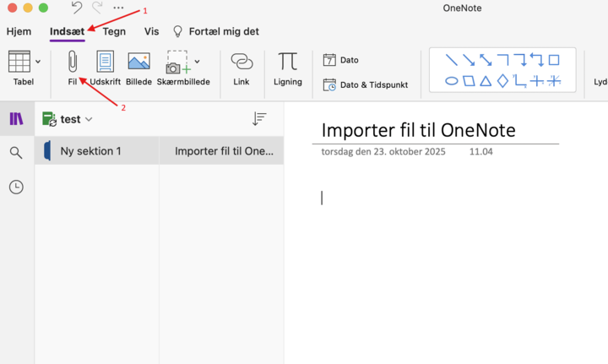Show notebooks via the sidebar books icon
Screen dimensions: 608x364
pos(16,119)
